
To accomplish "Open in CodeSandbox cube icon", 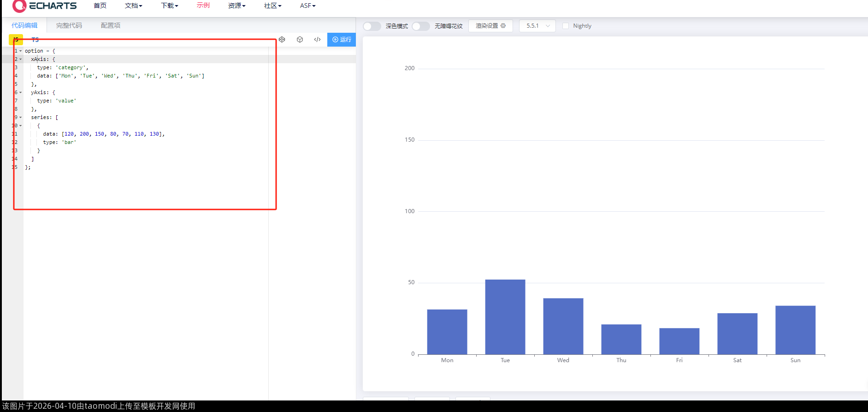I will 300,40.
